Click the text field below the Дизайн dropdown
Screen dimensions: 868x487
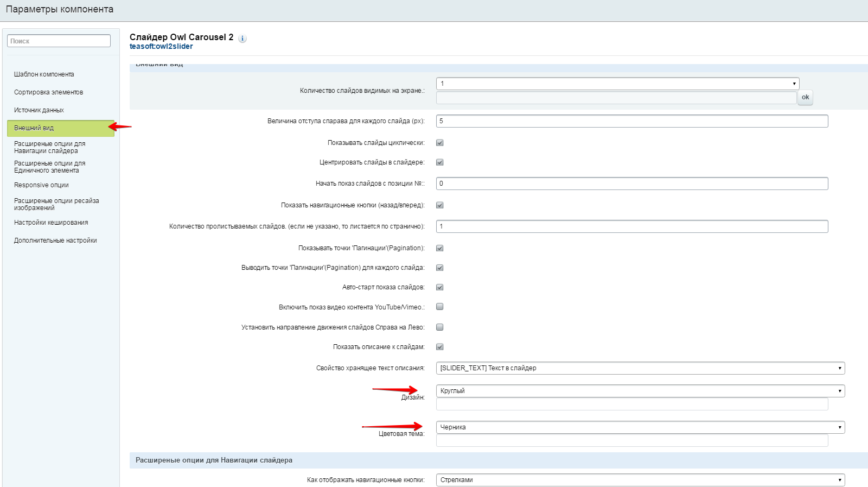click(632, 404)
